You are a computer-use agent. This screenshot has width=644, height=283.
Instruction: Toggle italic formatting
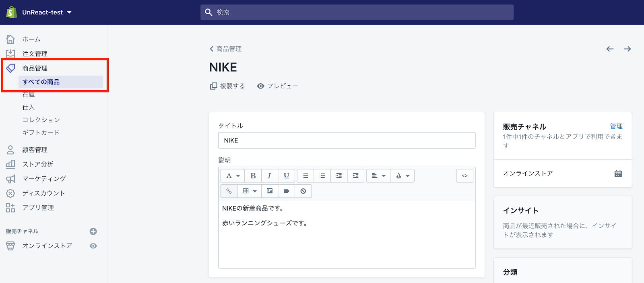pos(270,176)
